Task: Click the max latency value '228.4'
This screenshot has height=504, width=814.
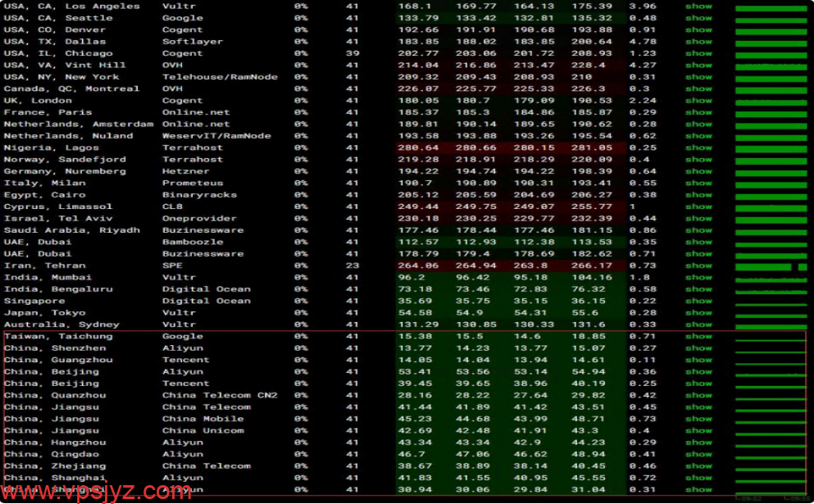Action: [x=589, y=66]
